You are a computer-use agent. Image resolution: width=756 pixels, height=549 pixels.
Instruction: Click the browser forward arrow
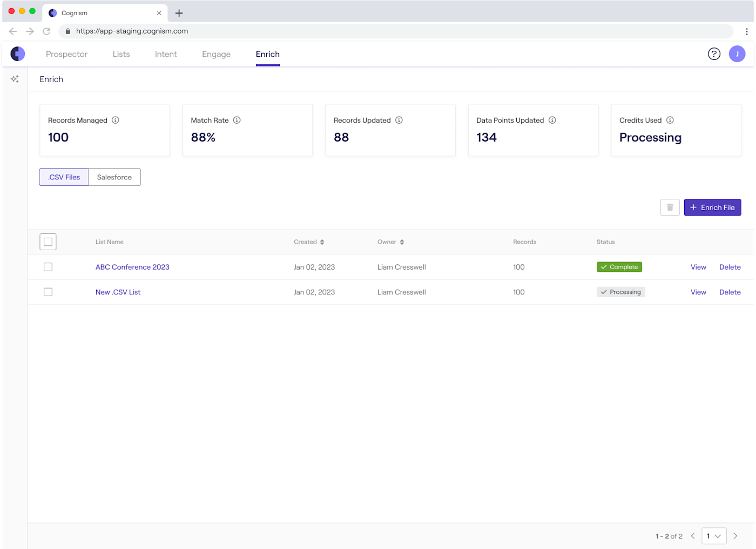30,31
